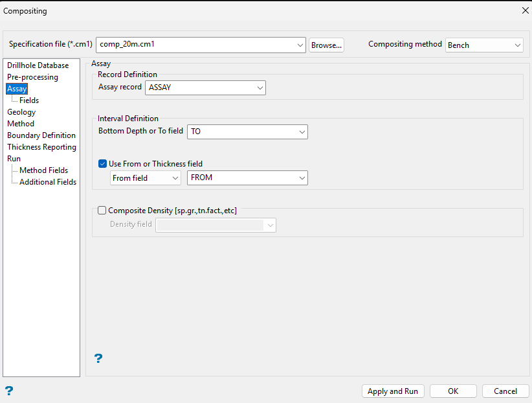Select Drillhole Database in the tree
Image resolution: width=532 pixels, height=403 pixels.
point(38,65)
